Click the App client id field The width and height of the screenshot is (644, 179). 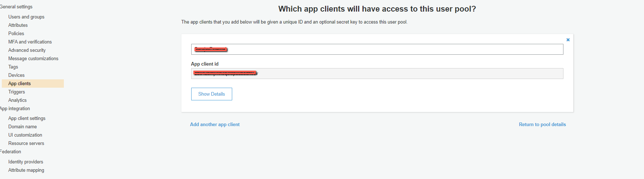click(377, 74)
